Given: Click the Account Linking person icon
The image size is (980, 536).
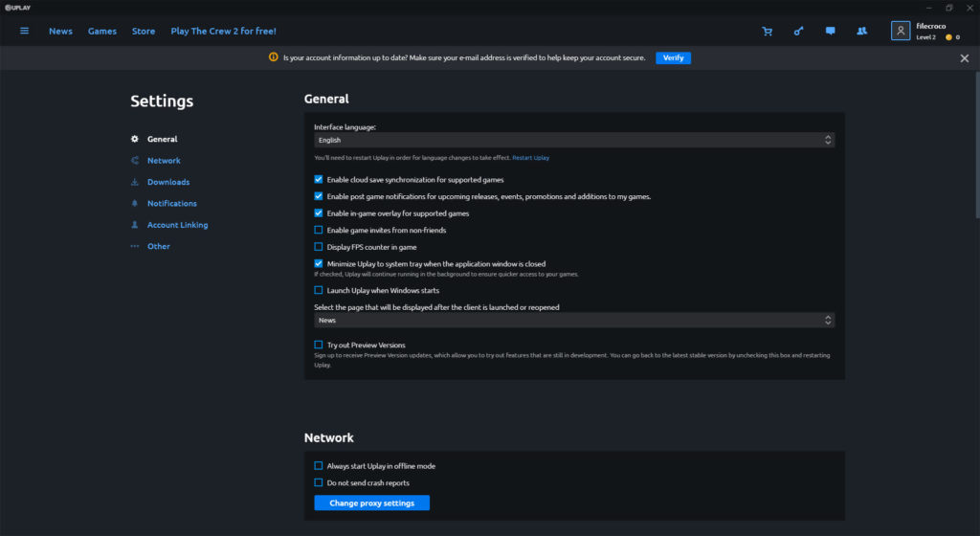Looking at the screenshot, I should pyautogui.click(x=134, y=225).
